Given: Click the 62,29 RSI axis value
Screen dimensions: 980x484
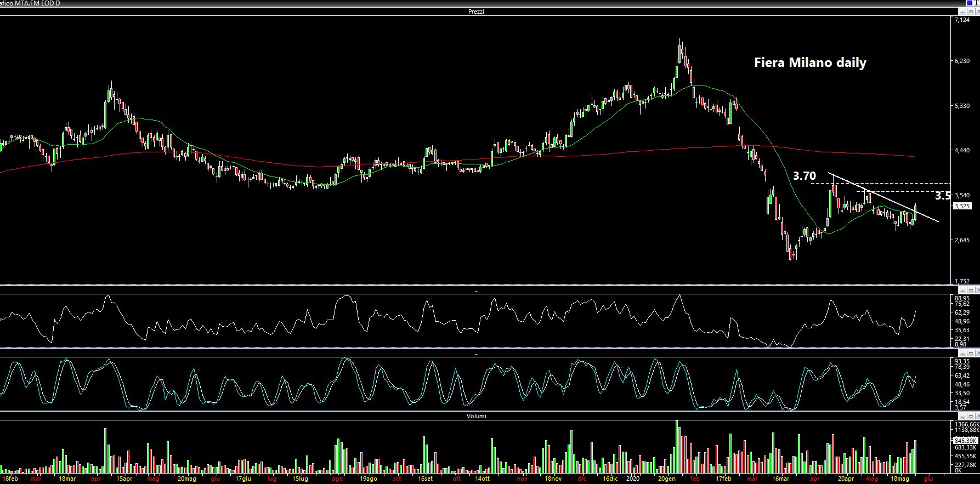Looking at the screenshot, I should point(962,312).
